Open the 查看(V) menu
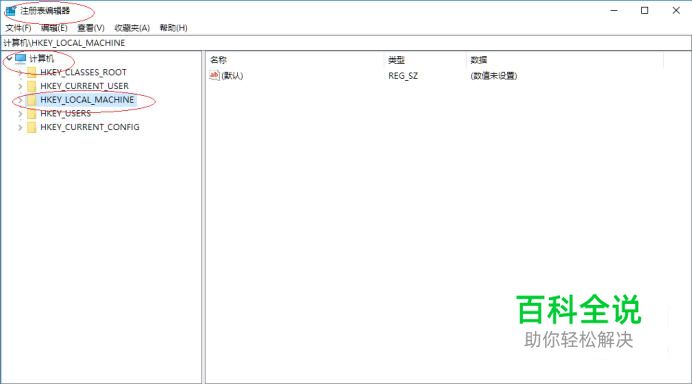Viewport: 692px width, 384px height. click(x=90, y=28)
